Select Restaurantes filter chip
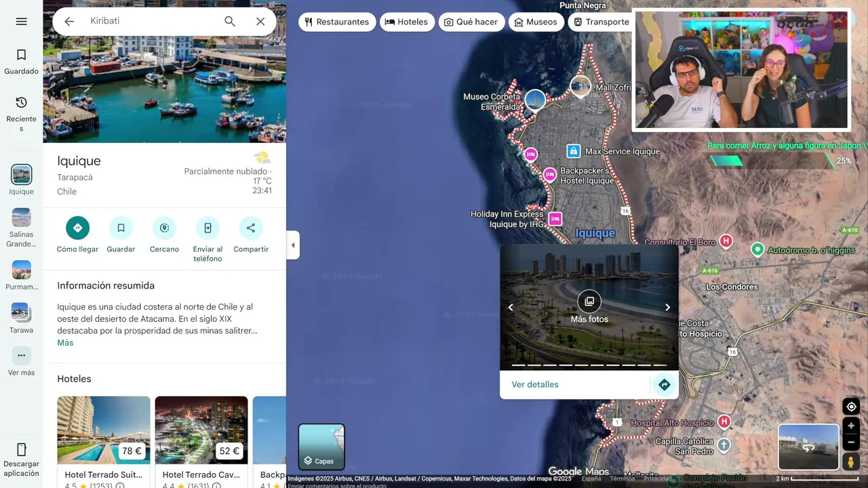The image size is (868, 488). click(x=337, y=22)
